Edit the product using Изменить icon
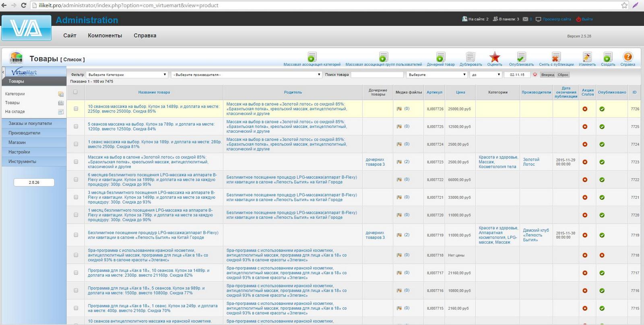Image resolution: width=644 pixels, height=325 pixels. 587,57
